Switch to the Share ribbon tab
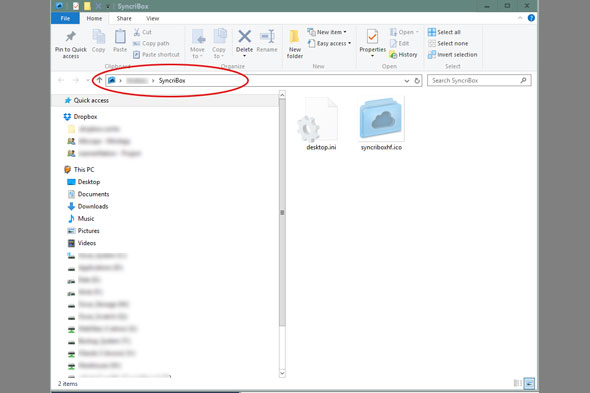Image resolution: width=590 pixels, height=393 pixels. (124, 18)
